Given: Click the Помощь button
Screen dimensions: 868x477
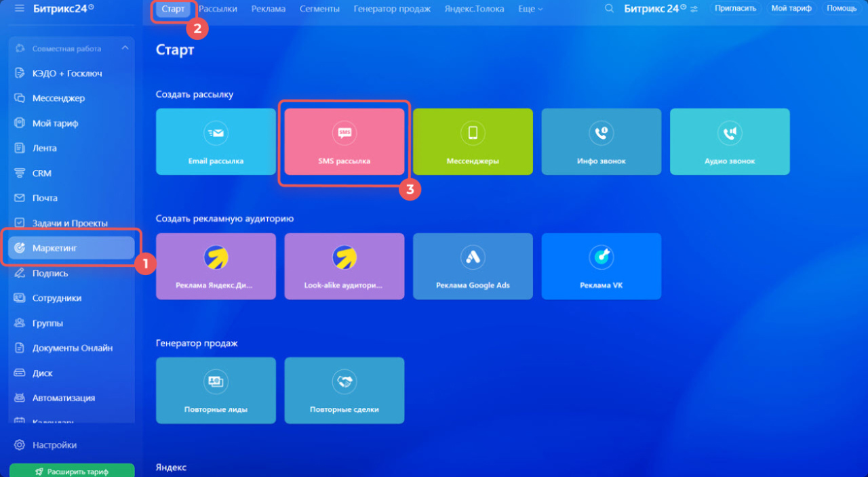Looking at the screenshot, I should 842,9.
